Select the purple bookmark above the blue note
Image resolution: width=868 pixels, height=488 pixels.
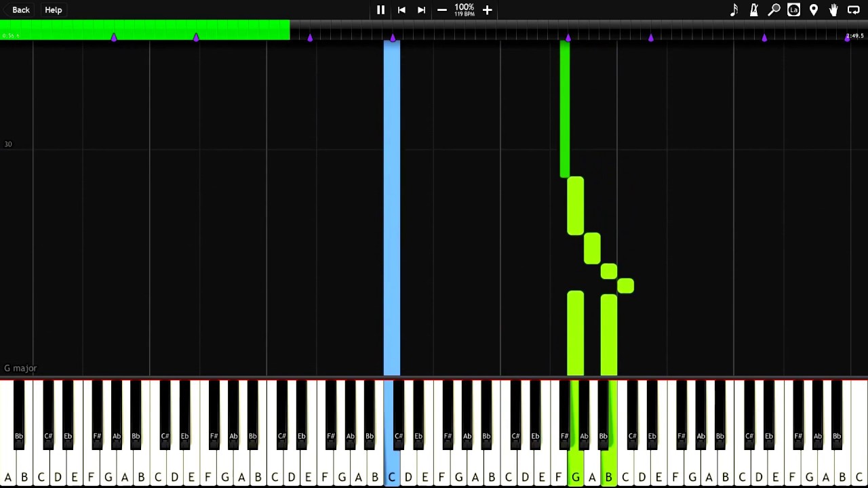pos(393,37)
